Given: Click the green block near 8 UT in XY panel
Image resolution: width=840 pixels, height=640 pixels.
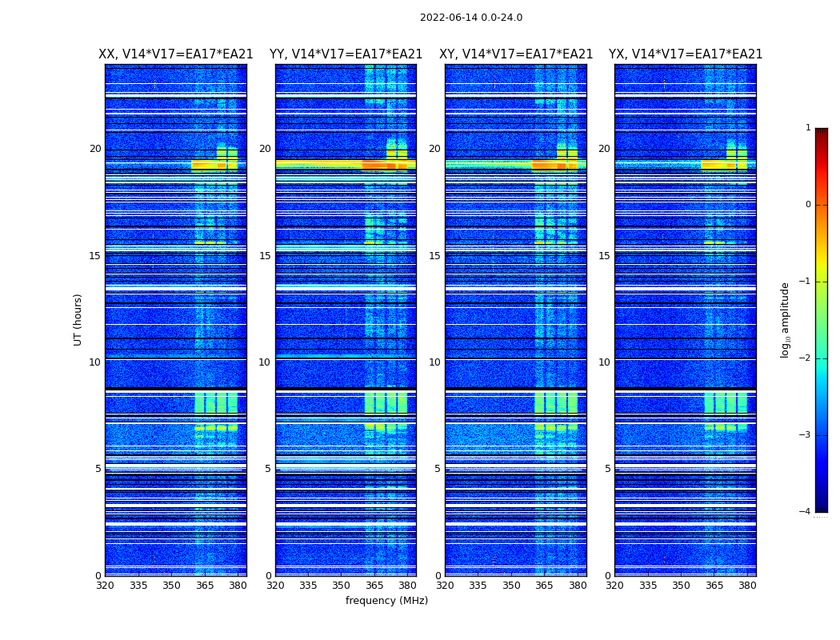Looking at the screenshot, I should tap(556, 402).
